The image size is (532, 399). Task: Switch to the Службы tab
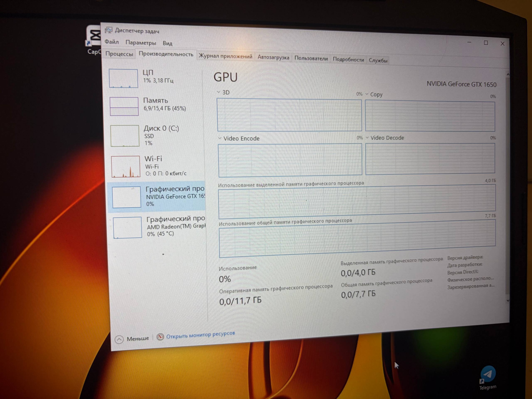tap(378, 60)
